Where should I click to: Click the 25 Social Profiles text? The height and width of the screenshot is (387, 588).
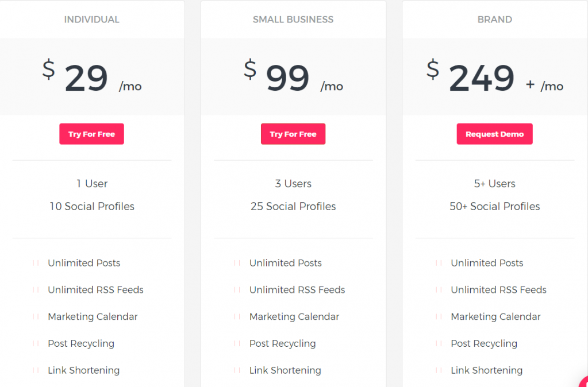point(293,207)
